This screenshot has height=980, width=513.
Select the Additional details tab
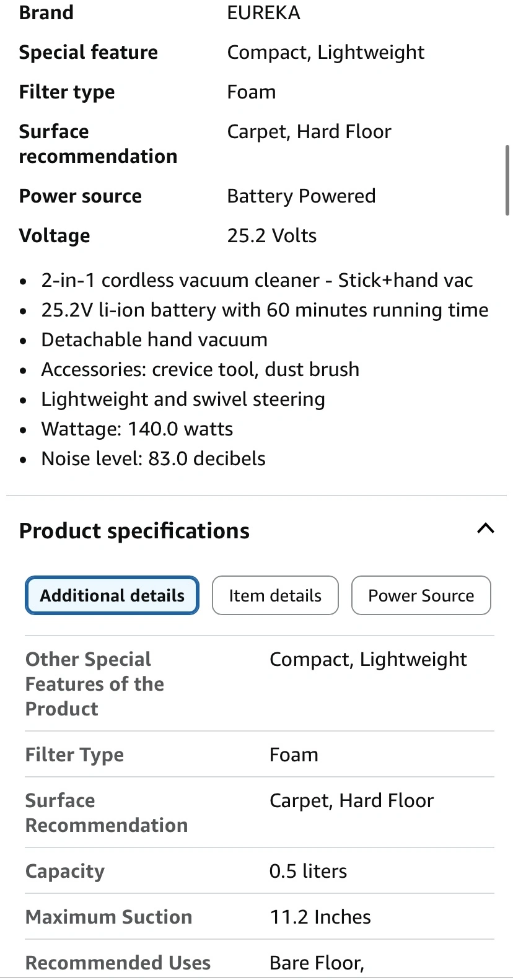112,596
